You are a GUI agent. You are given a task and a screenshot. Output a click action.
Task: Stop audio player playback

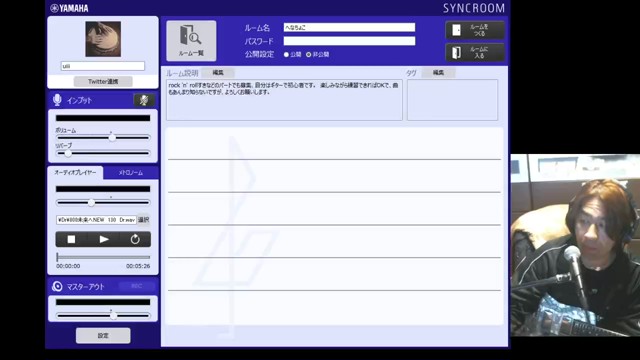(x=71, y=240)
